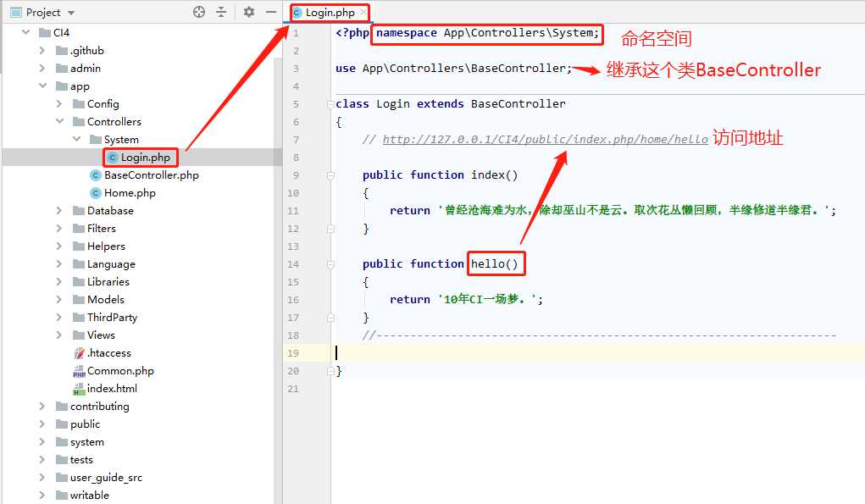865x504 pixels.
Task: Expand the writable folder
Action: click(42, 496)
